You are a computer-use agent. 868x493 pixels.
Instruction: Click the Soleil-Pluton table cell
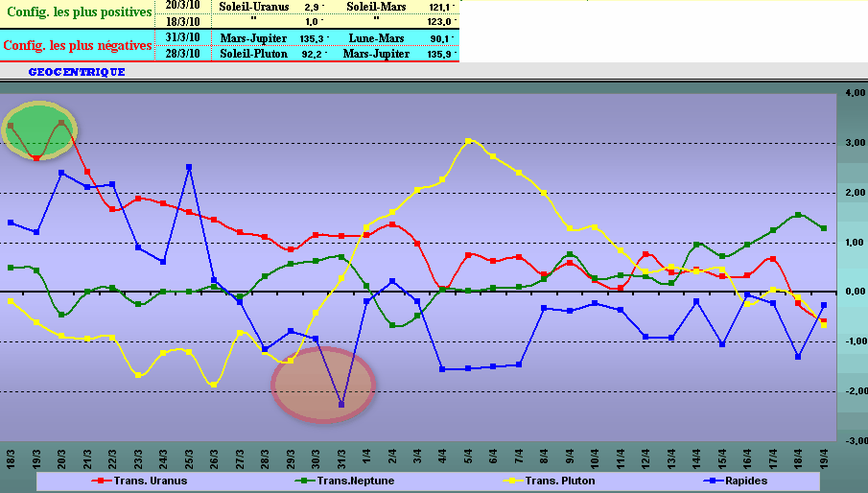point(247,54)
